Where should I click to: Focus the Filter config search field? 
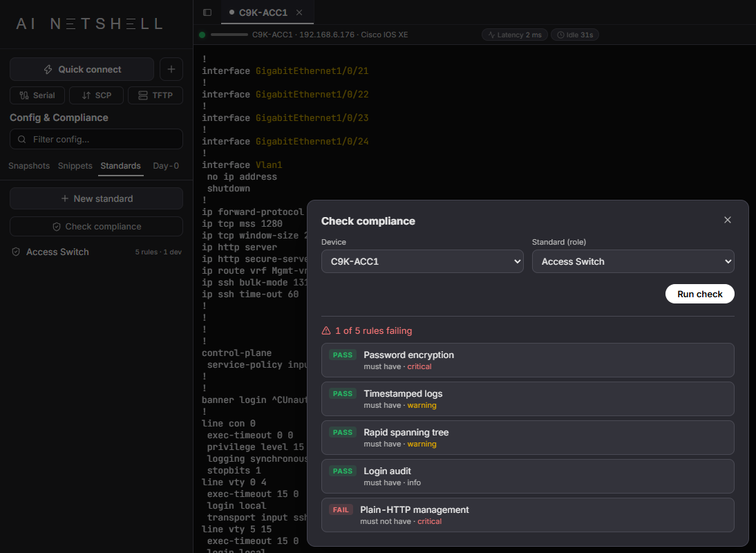97,140
